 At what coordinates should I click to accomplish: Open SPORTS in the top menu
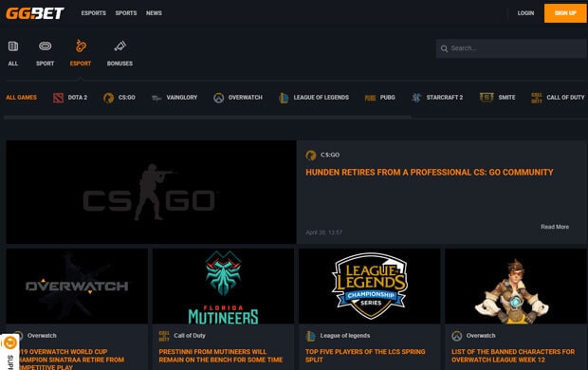(x=126, y=13)
